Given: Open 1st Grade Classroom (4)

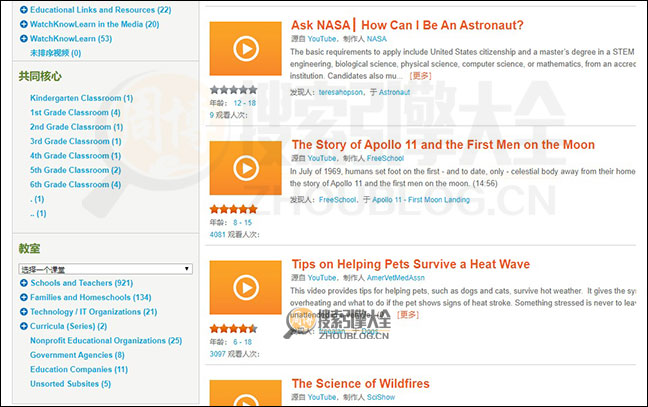Looking at the screenshot, I should tap(75, 112).
